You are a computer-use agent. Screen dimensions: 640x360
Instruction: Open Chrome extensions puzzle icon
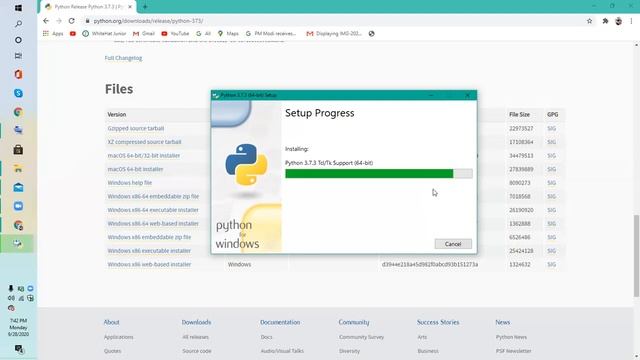605,21
